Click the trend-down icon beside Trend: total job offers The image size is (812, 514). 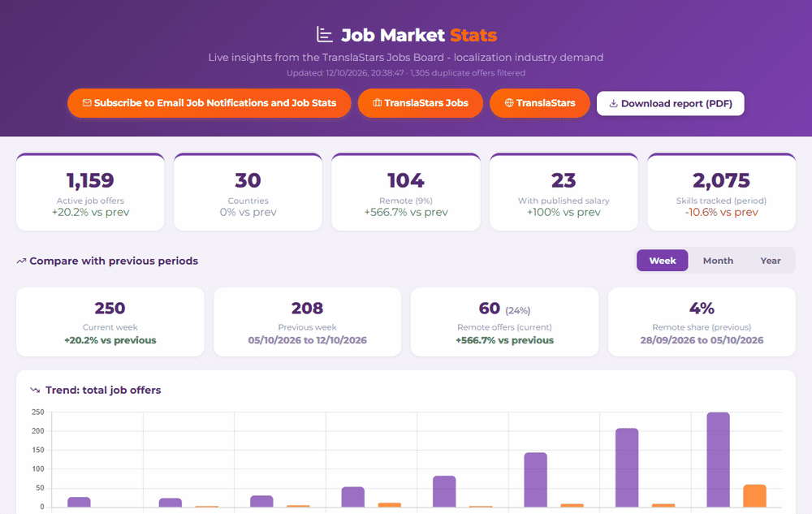(x=35, y=390)
